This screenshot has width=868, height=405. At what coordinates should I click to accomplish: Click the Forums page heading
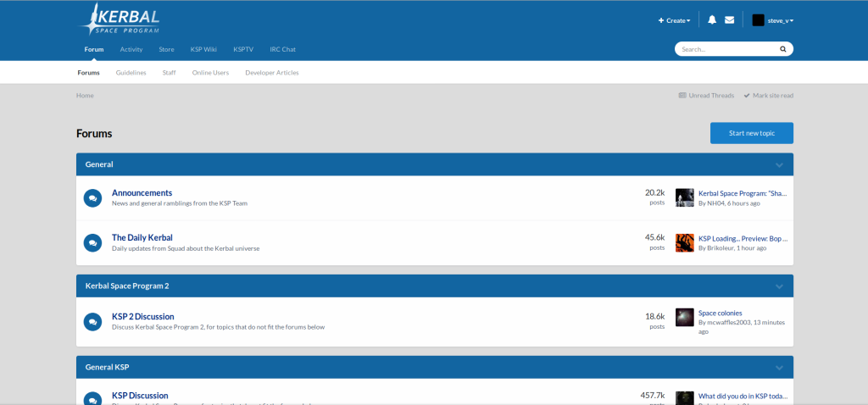(94, 133)
